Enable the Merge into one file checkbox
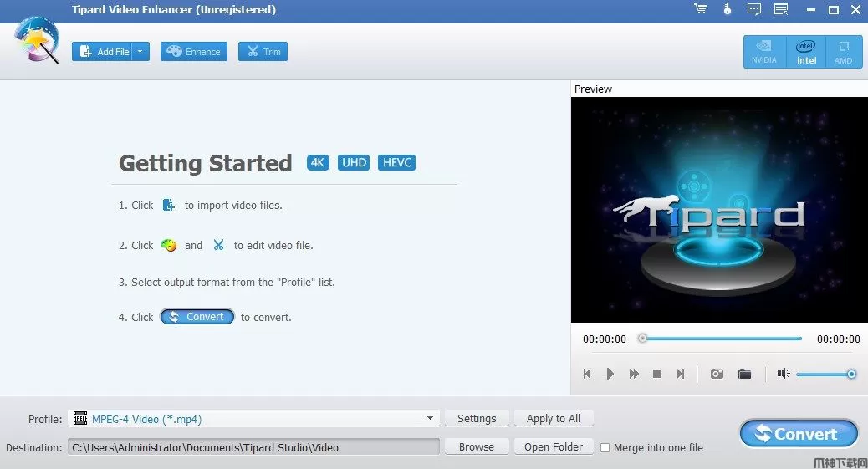The height and width of the screenshot is (469, 868). [x=605, y=447]
